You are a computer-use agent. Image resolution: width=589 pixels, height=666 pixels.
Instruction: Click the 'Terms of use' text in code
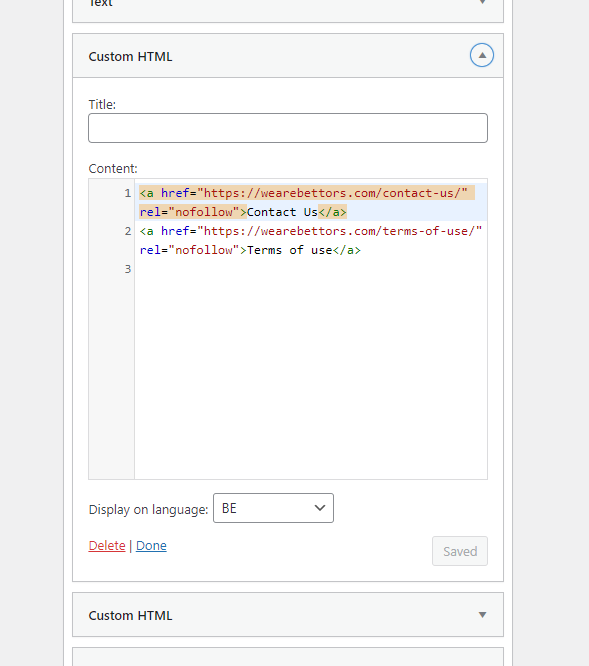pyautogui.click(x=290, y=250)
